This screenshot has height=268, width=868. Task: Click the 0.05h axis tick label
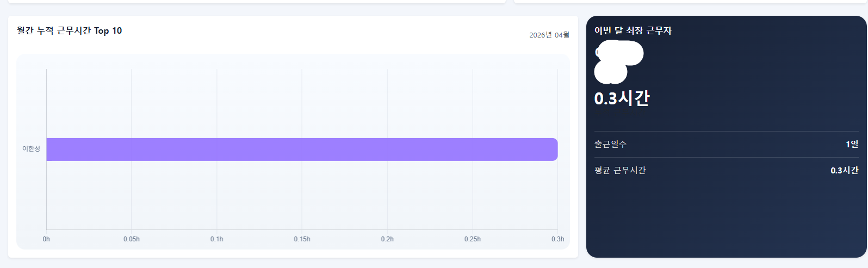[x=132, y=239]
